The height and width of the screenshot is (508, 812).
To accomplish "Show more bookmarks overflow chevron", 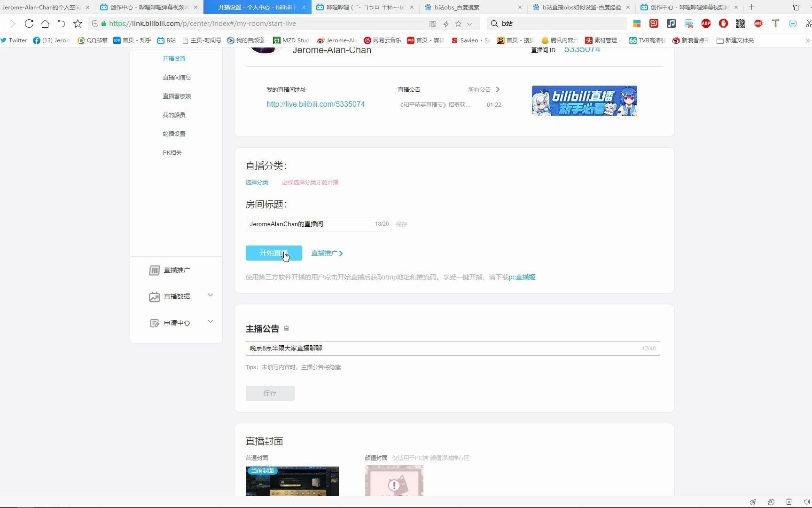I will tap(807, 40).
